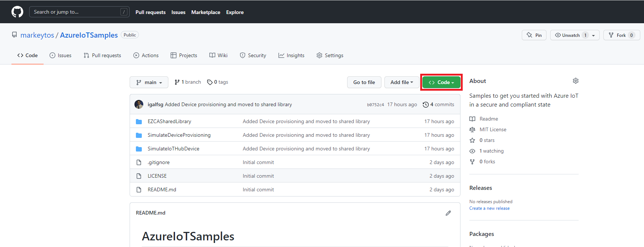Click the SimulateIoTHubDevice folder icon
644x247 pixels.
[x=139, y=149]
